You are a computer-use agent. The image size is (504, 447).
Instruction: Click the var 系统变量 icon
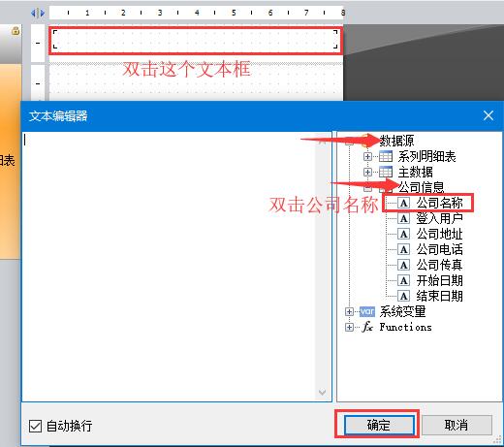coord(367,311)
